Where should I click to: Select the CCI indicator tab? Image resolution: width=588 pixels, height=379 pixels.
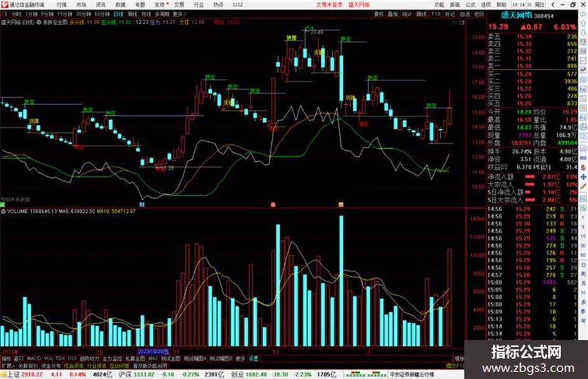pos(72,358)
